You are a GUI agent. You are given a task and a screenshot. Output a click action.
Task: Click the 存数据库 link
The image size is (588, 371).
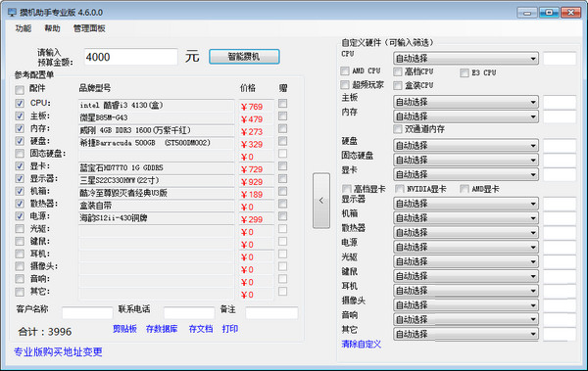tap(162, 329)
